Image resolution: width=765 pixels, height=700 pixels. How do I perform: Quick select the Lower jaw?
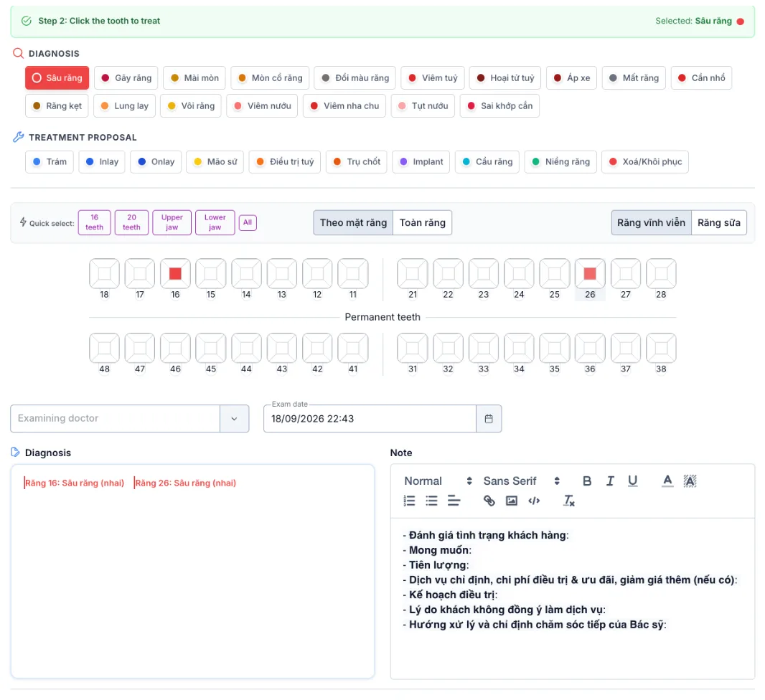click(215, 223)
